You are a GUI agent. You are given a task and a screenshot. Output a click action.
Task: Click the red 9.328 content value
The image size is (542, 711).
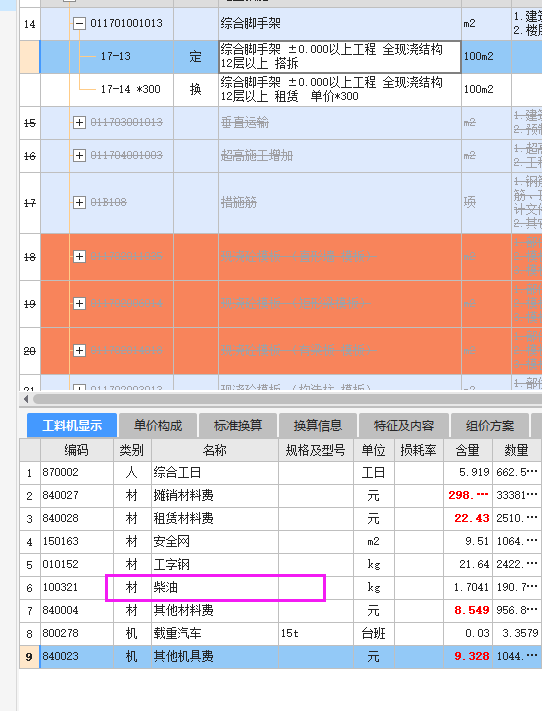tap(472, 657)
